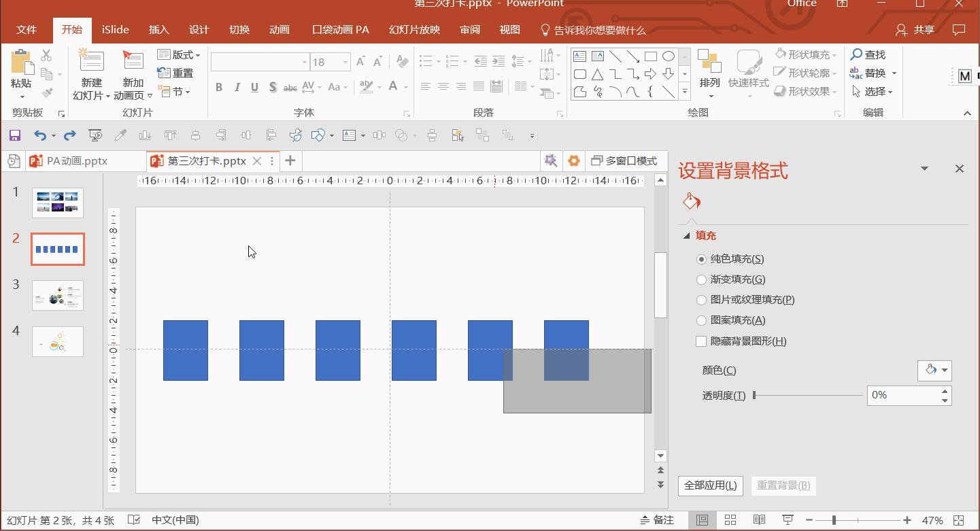This screenshot has width=980, height=531.
Task: Select the Italic formatting icon
Action: (237, 87)
